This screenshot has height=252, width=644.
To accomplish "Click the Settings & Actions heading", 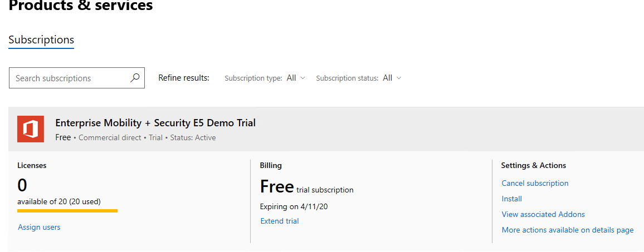I will pos(534,165).
